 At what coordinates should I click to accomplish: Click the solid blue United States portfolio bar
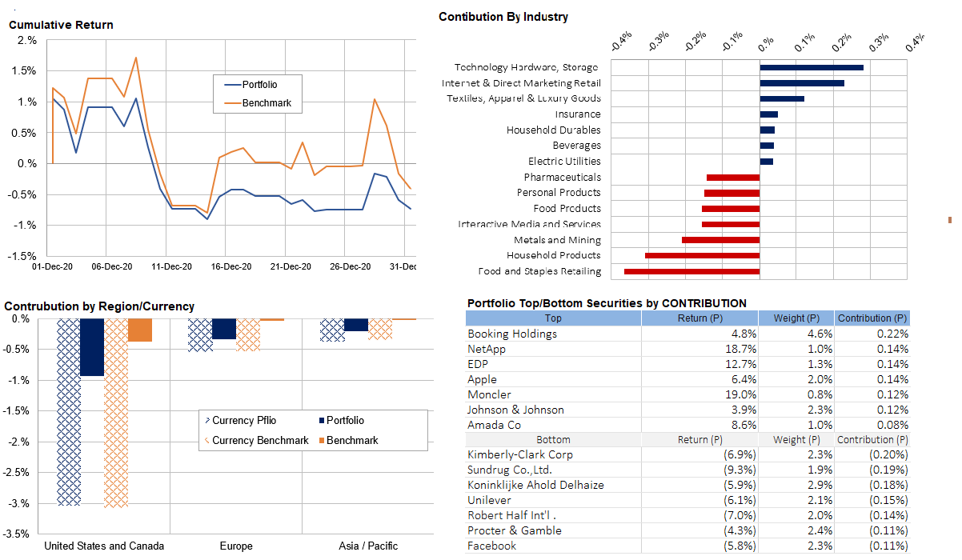tap(93, 347)
